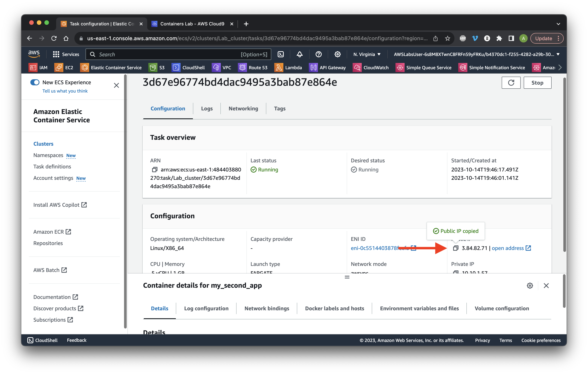Open the Network bindings tab
The width and height of the screenshot is (588, 374).
pos(267,308)
